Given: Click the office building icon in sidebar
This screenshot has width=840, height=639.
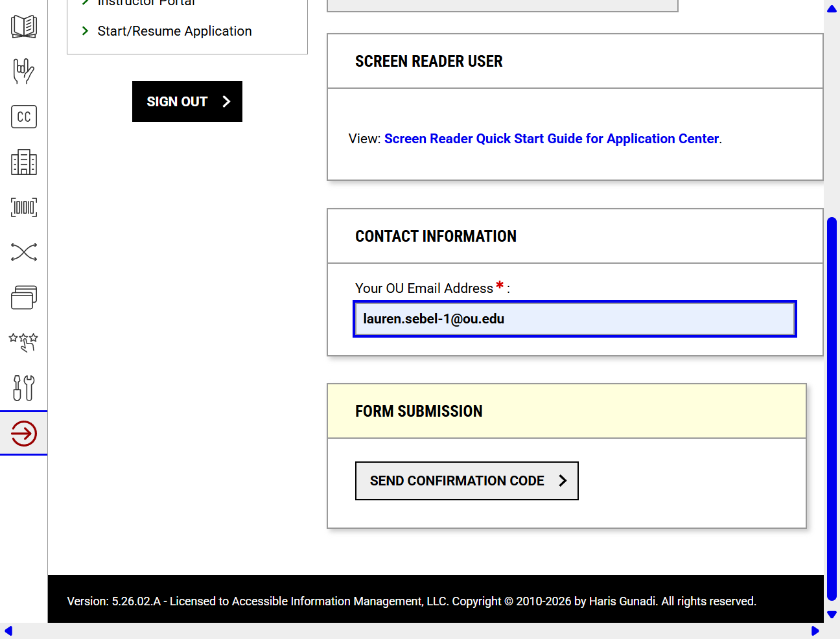Looking at the screenshot, I should point(24,162).
